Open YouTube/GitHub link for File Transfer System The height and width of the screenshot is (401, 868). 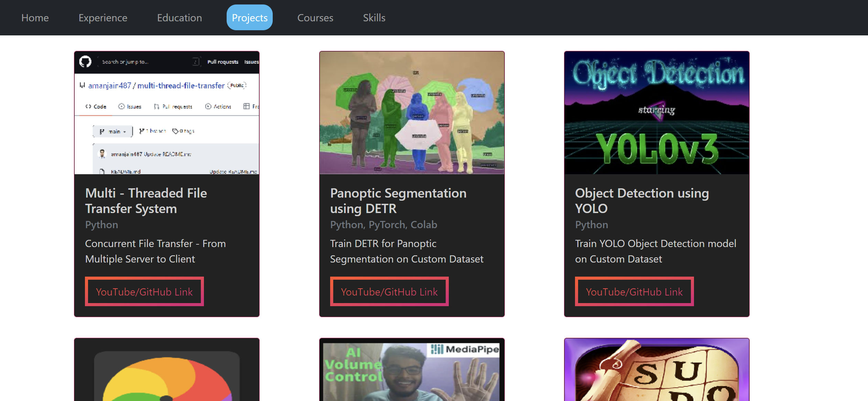pyautogui.click(x=144, y=291)
